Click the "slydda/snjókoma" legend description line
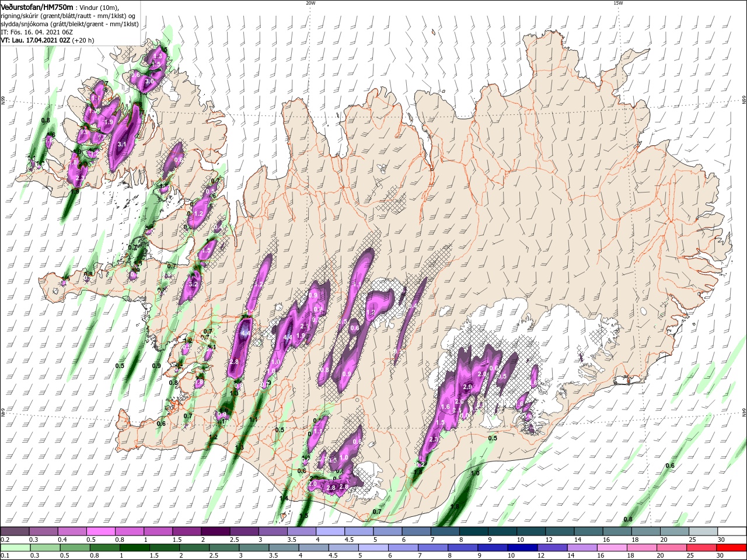747x560 pixels. coord(69,24)
